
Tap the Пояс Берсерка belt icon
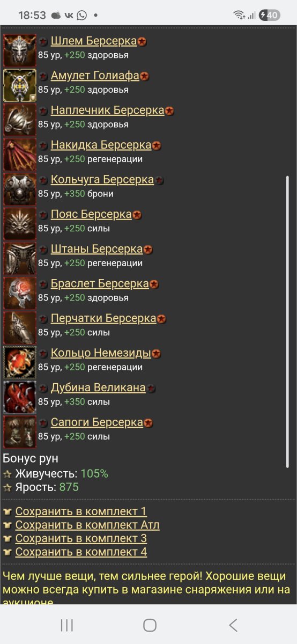[20, 224]
